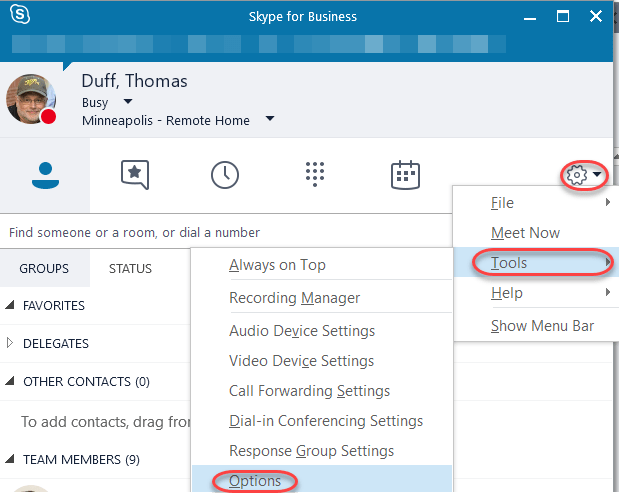Collapse the OTHER CONTACTS group
This screenshot has width=619, height=493.
coord(10,381)
